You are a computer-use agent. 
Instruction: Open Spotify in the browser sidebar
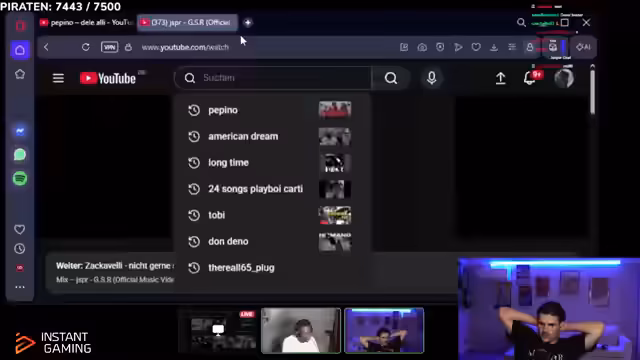tap(20, 179)
